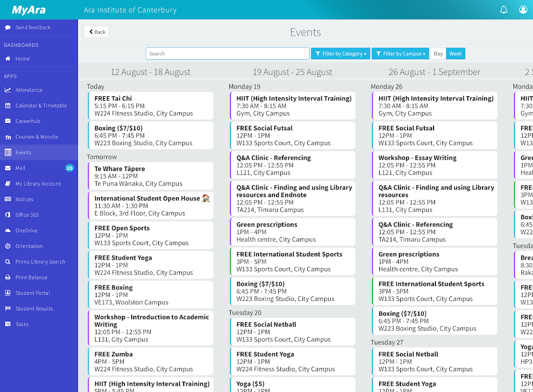Click the 26 August - 1 September heading
This screenshot has height=392, width=533.
[x=435, y=72]
